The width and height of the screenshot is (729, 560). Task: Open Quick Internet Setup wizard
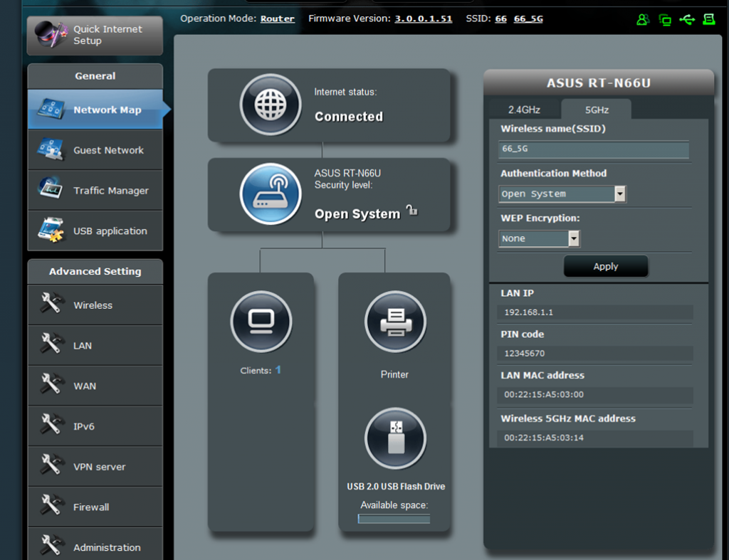click(x=95, y=36)
